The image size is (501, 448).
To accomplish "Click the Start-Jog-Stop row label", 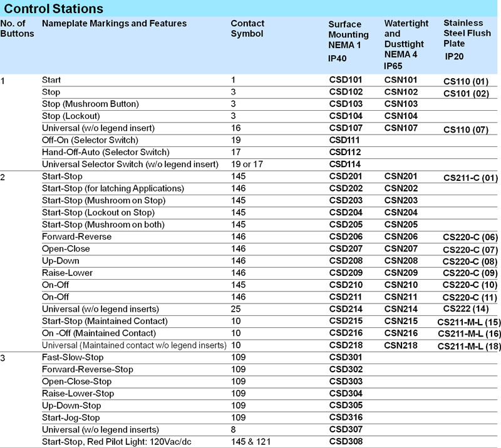I will (x=71, y=418).
